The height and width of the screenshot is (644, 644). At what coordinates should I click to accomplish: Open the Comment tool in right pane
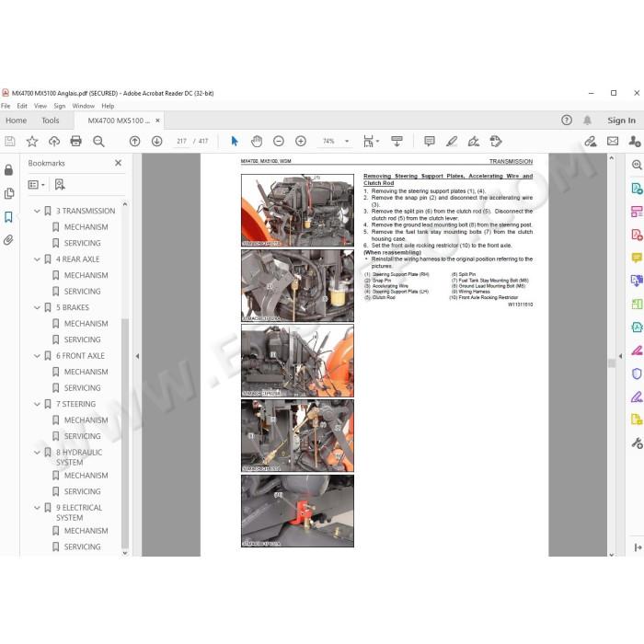point(637,258)
